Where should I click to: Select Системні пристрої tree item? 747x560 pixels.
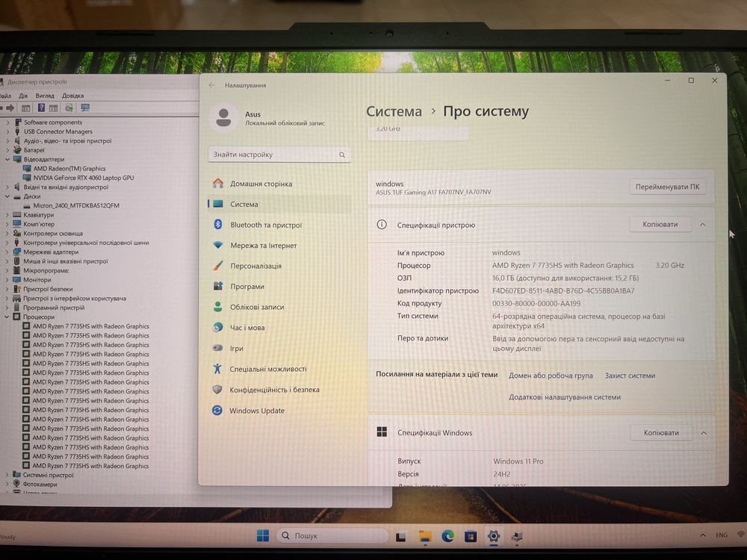(48, 475)
